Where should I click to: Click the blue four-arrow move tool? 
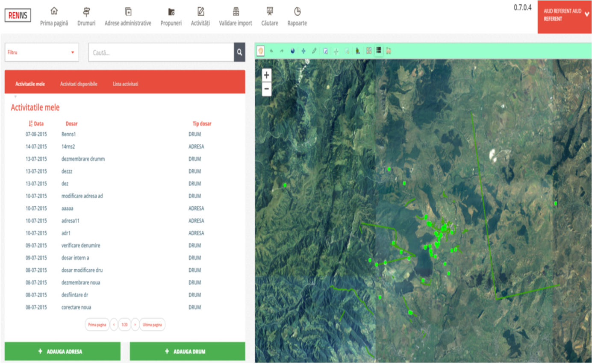[303, 51]
